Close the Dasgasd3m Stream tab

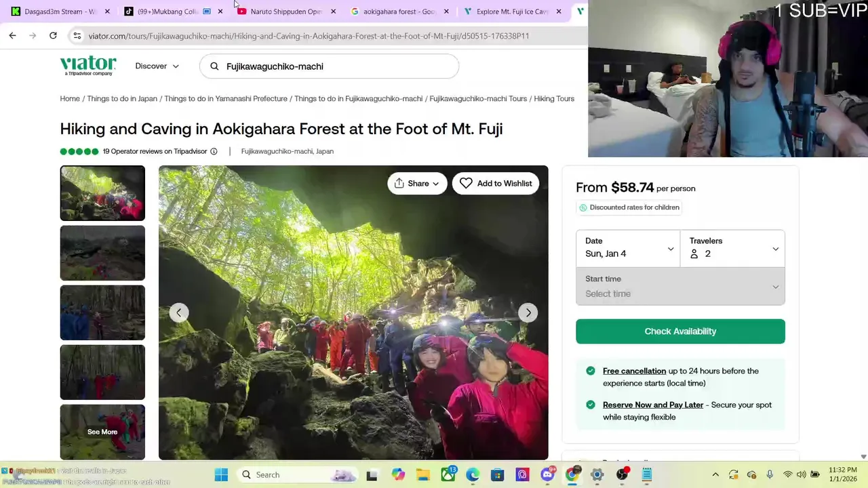[107, 12]
